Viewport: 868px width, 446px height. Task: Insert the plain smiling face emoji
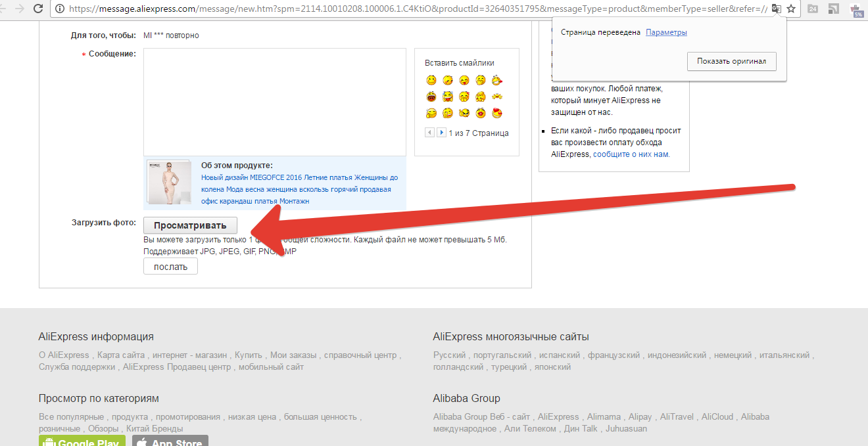tap(431, 80)
